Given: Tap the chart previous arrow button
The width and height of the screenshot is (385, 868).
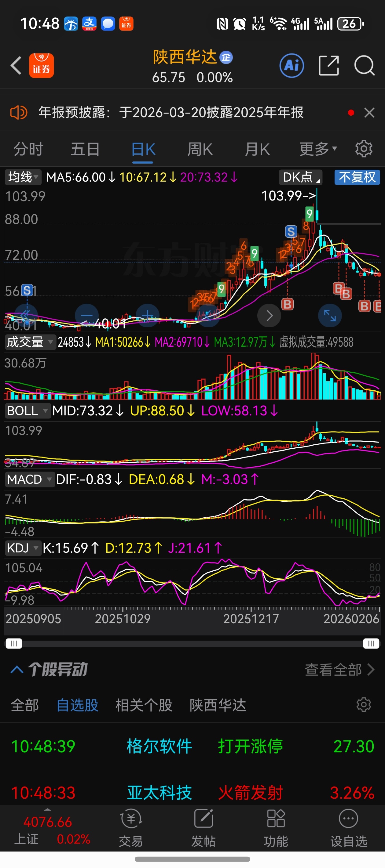Looking at the screenshot, I should point(208,315).
